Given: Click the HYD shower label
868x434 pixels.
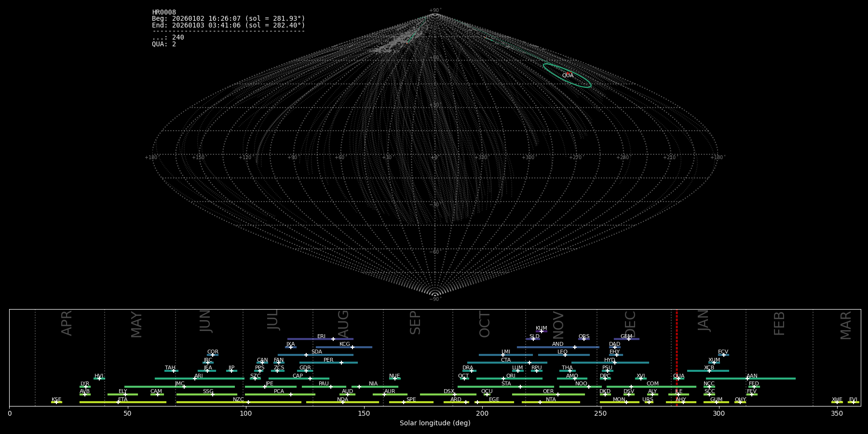Looking at the screenshot, I should [610, 360].
